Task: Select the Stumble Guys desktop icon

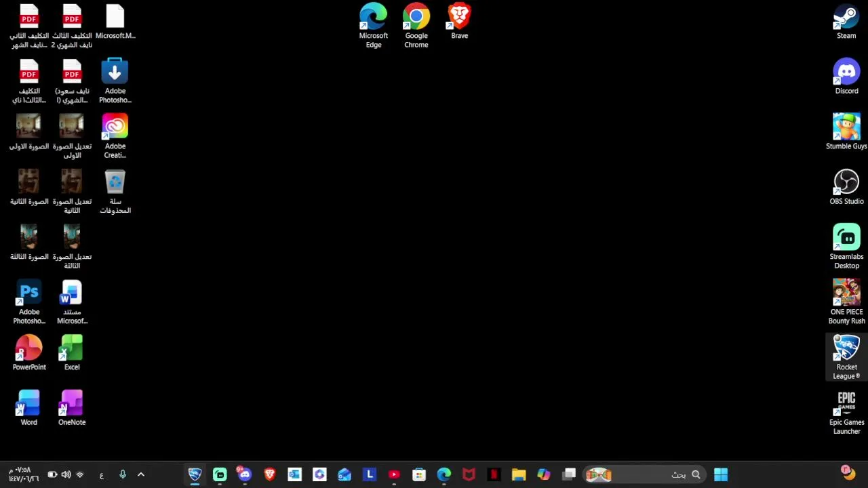Action: point(846,132)
